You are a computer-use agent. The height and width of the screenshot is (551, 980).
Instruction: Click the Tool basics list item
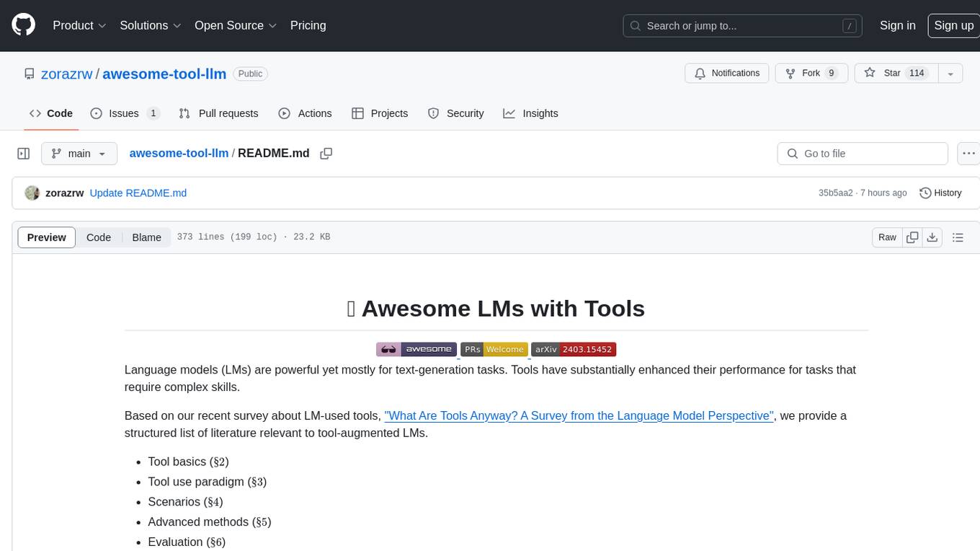[188, 462]
